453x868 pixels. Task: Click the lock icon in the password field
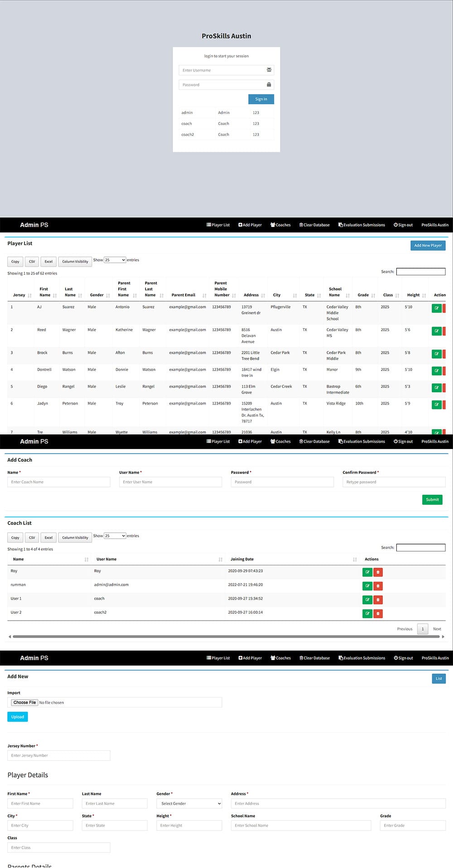(269, 85)
